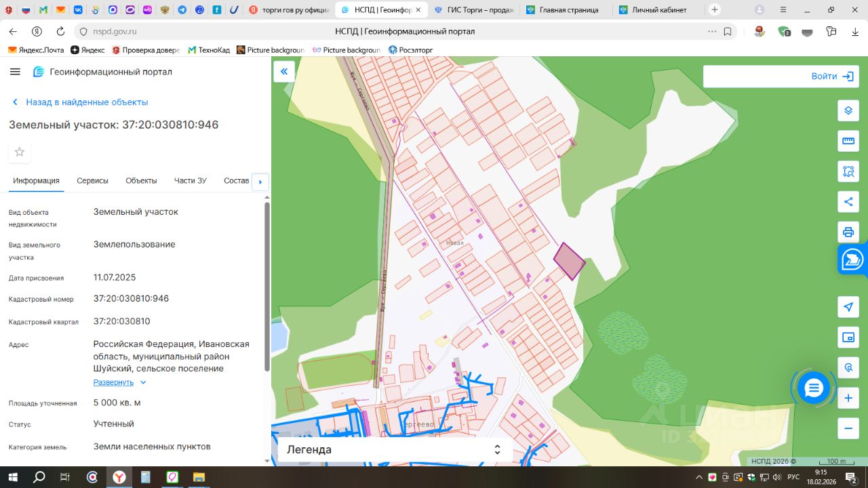868x488 pixels.
Task: Select cadastral number 37:20:030810:946 value
Action: [131, 299]
